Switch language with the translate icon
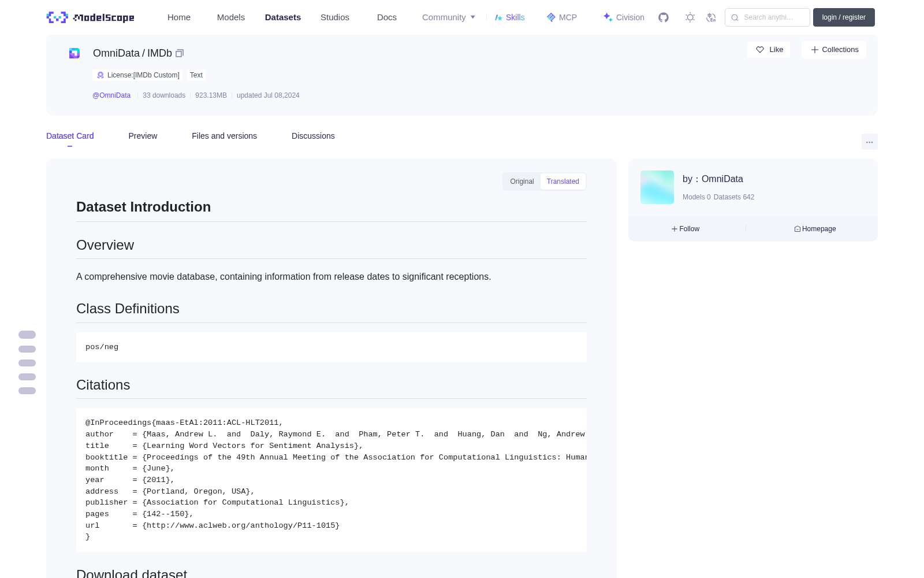Screen dimensions: 924x578 pyautogui.click(x=711, y=17)
